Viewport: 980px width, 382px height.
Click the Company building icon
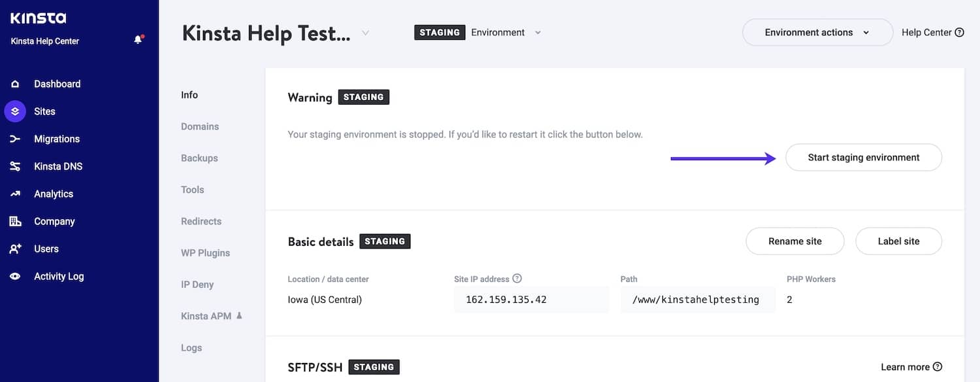[x=15, y=222]
